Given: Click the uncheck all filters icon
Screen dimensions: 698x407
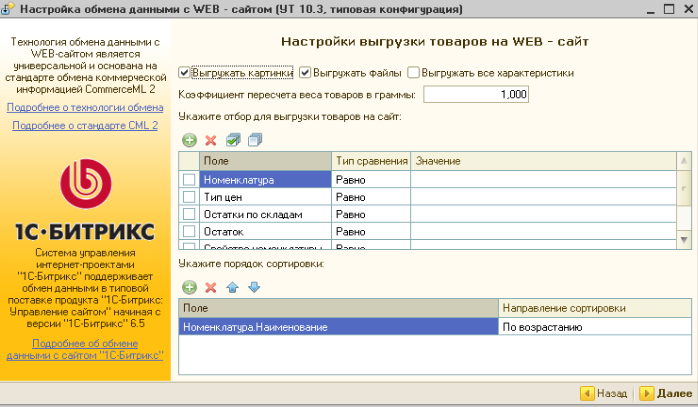Looking at the screenshot, I should pyautogui.click(x=254, y=140).
